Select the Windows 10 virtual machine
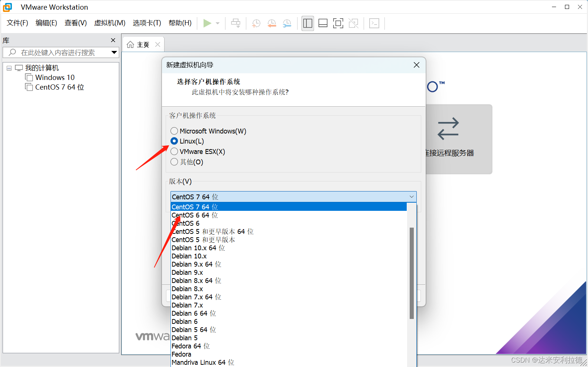This screenshot has width=588, height=367. 55,77
